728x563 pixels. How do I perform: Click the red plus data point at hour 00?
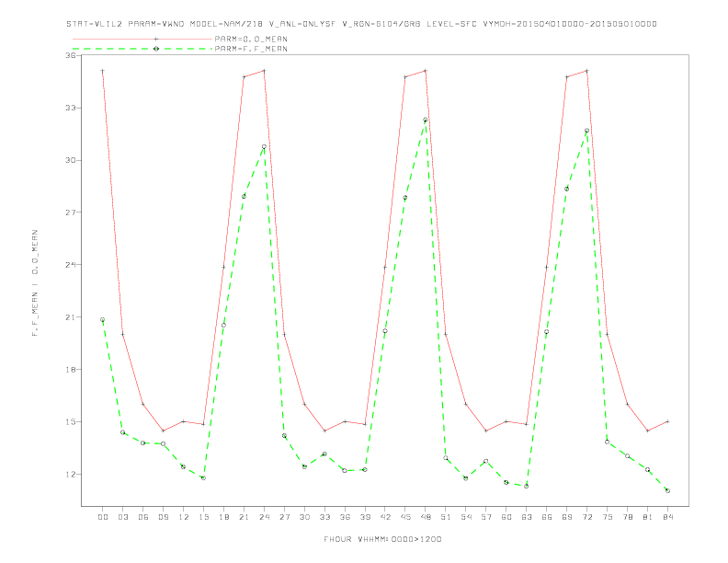(x=103, y=71)
